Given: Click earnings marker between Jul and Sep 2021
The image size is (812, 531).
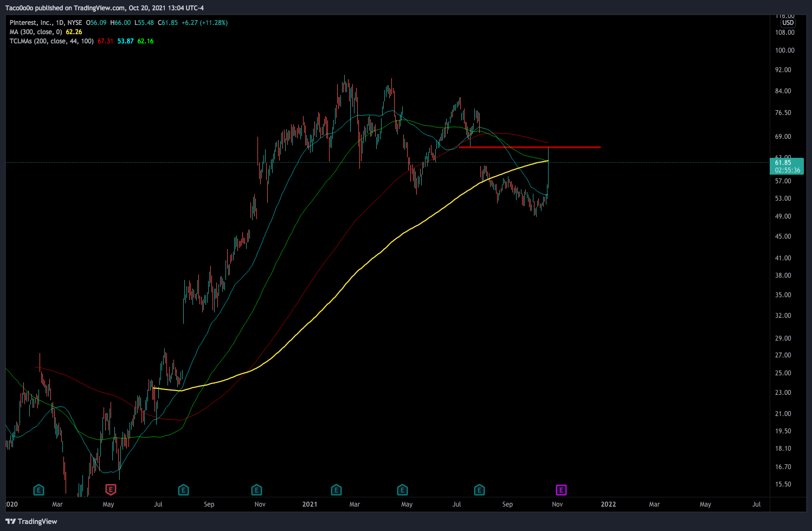Looking at the screenshot, I should (479, 490).
